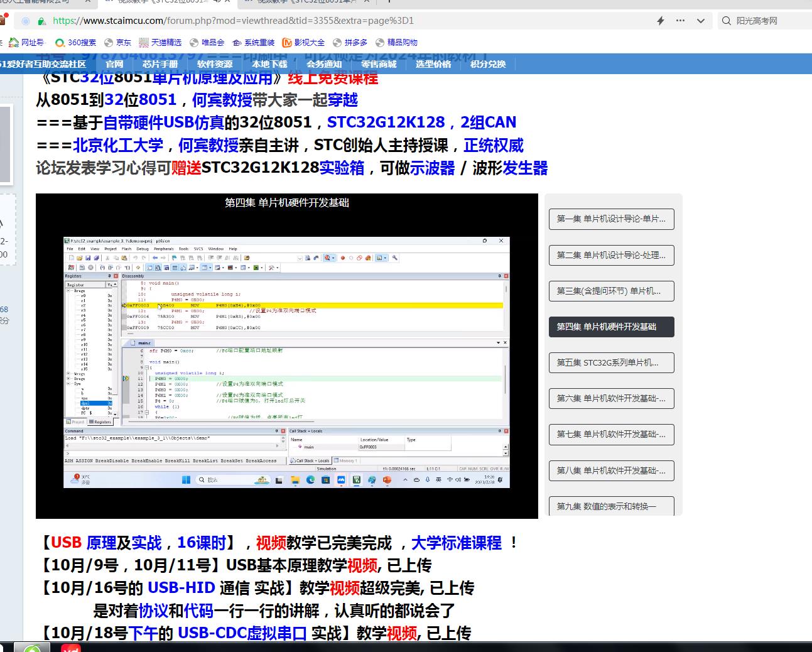
Task: Play episode 第五集 STC32G系列单片机
Action: coord(611,362)
